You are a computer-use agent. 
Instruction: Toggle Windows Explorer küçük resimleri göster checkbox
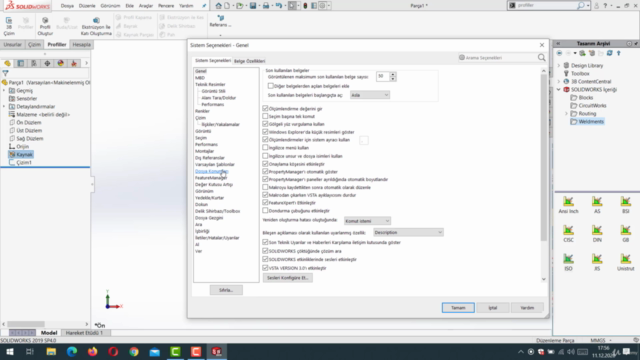click(x=265, y=132)
